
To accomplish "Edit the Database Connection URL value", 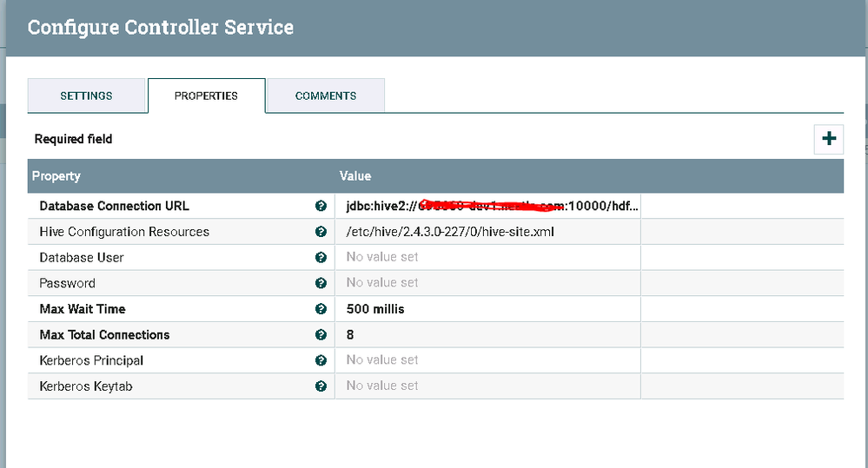I will (x=487, y=207).
